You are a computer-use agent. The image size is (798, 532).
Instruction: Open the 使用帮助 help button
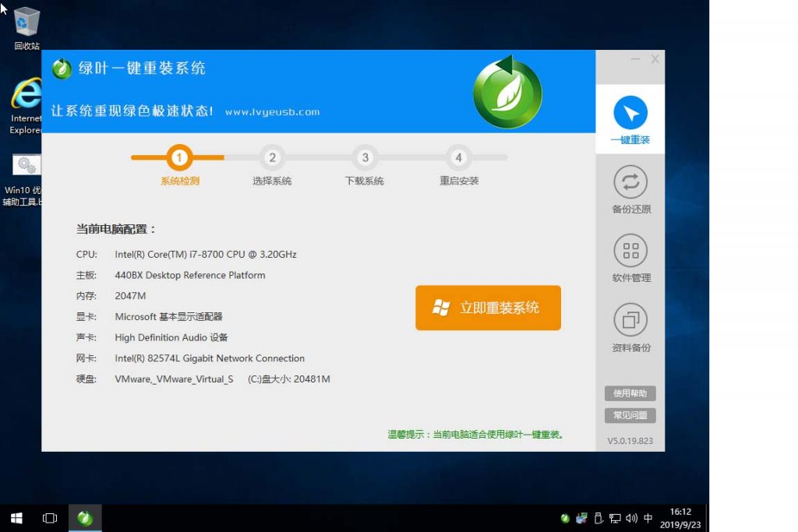(630, 393)
